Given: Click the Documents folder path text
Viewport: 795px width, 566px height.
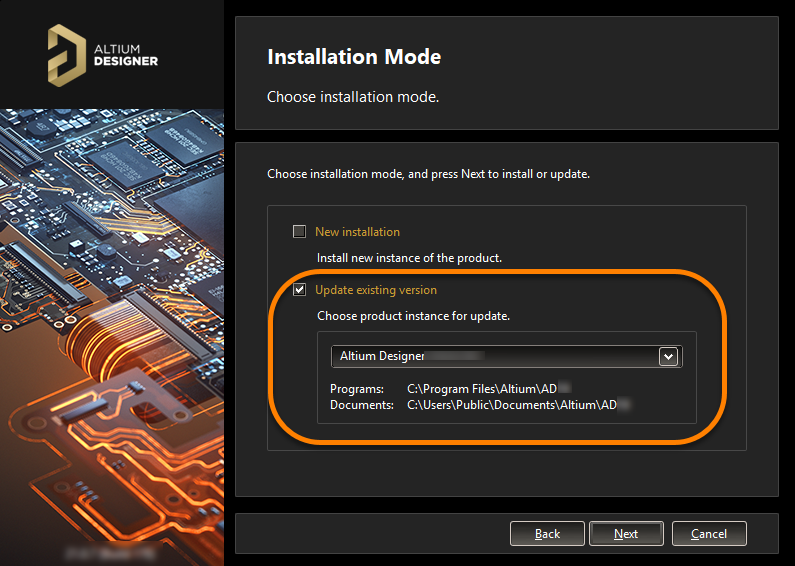Looking at the screenshot, I should click(x=520, y=405).
